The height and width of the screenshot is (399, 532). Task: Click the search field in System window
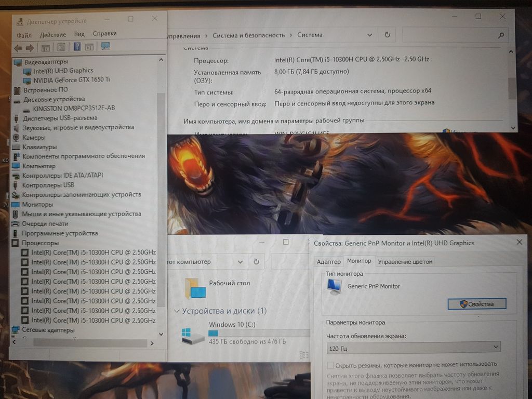tap(455, 35)
